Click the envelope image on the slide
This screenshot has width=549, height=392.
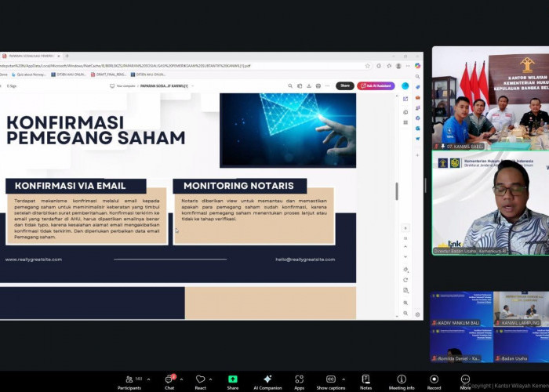point(288,130)
